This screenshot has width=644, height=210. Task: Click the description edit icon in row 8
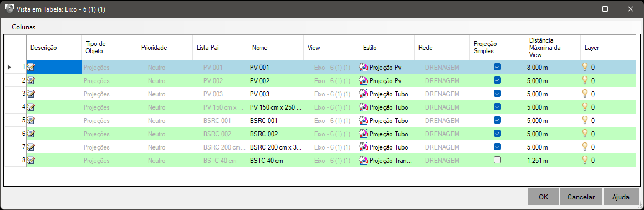pyautogui.click(x=31, y=160)
